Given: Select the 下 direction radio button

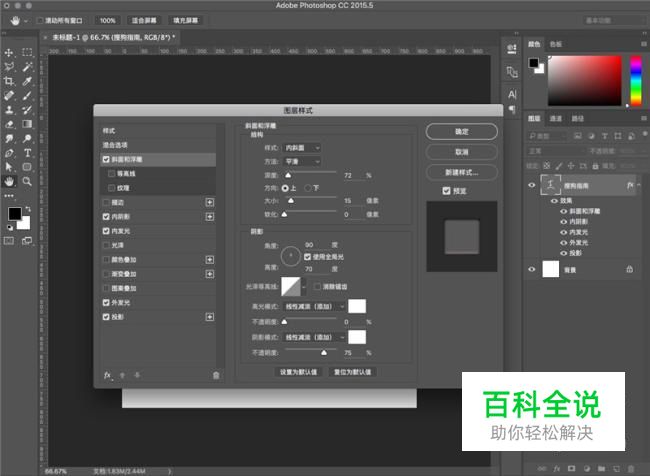Looking at the screenshot, I should pos(308,188).
